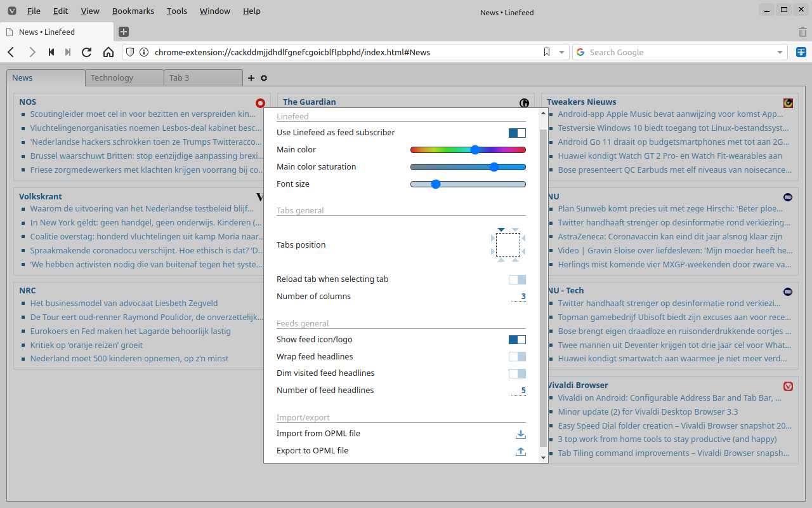Screen dimensions: 812x508
Task: Click the rewind history button
Action: tap(51, 52)
